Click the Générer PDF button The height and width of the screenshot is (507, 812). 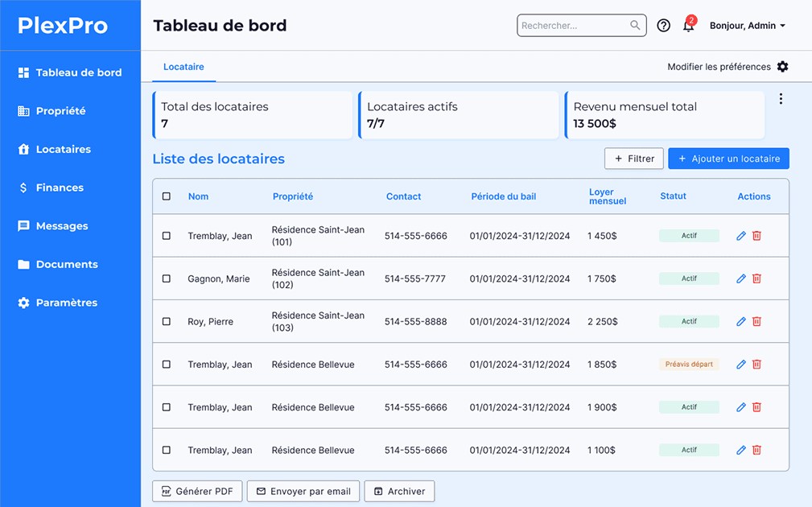(197, 491)
